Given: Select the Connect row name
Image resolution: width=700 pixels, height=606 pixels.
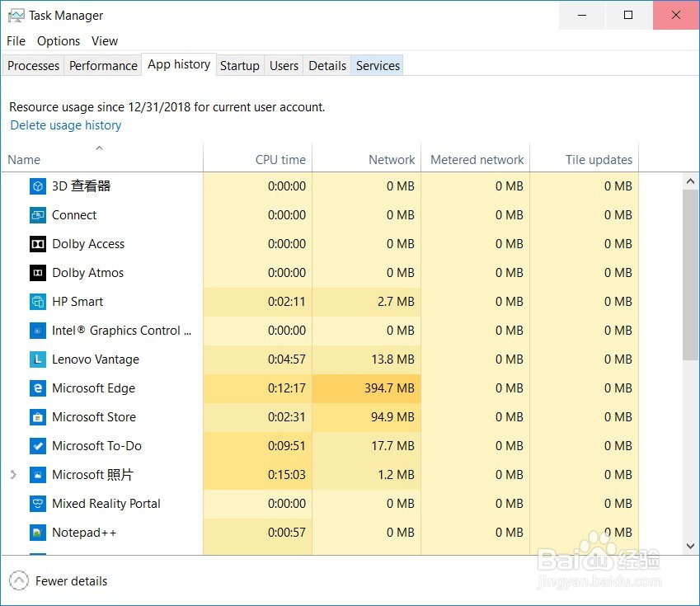Looking at the screenshot, I should pyautogui.click(x=74, y=215).
